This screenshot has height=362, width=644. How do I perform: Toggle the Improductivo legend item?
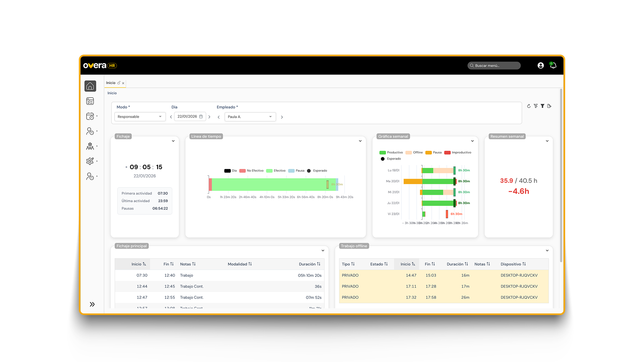[x=458, y=153]
